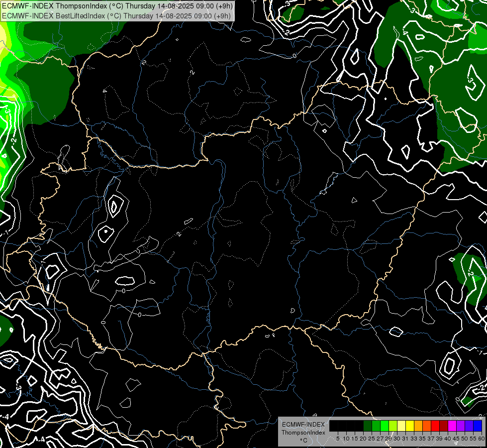Click legend scale value 35
The height and width of the screenshot is (448, 487).
click(x=423, y=439)
